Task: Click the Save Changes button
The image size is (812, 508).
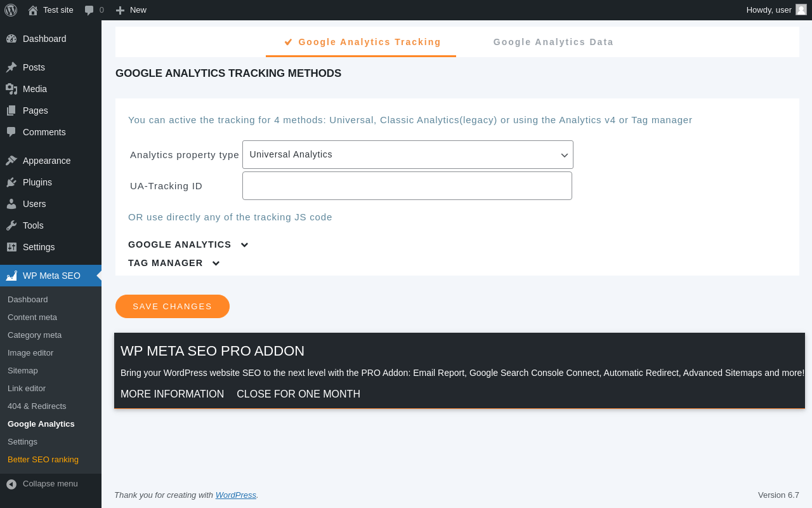Action: [x=173, y=306]
